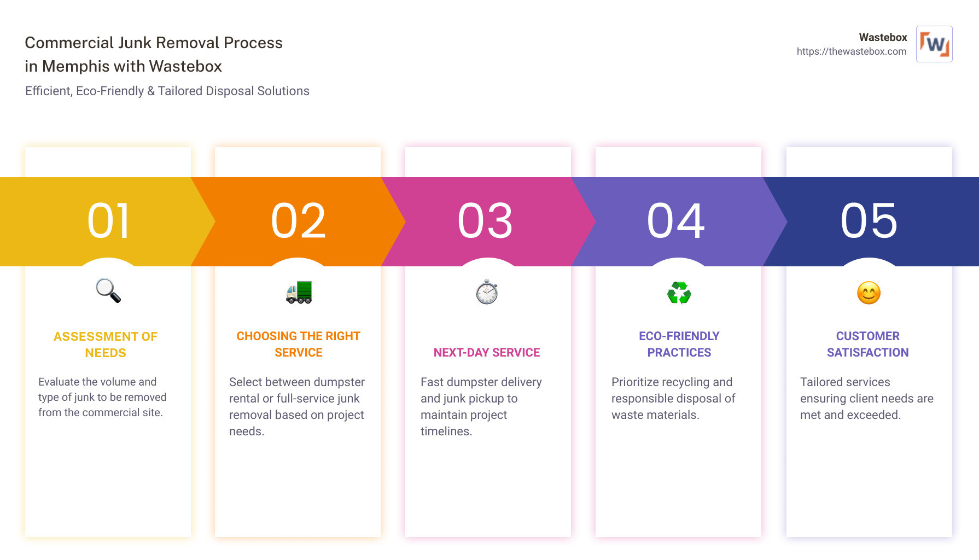This screenshot has height=560, width=979.
Task: Click the green delivery truck icon
Action: pos(299,293)
